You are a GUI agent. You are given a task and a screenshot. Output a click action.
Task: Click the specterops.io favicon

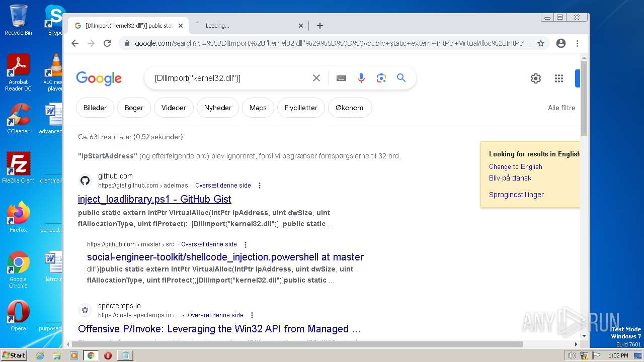(x=85, y=310)
